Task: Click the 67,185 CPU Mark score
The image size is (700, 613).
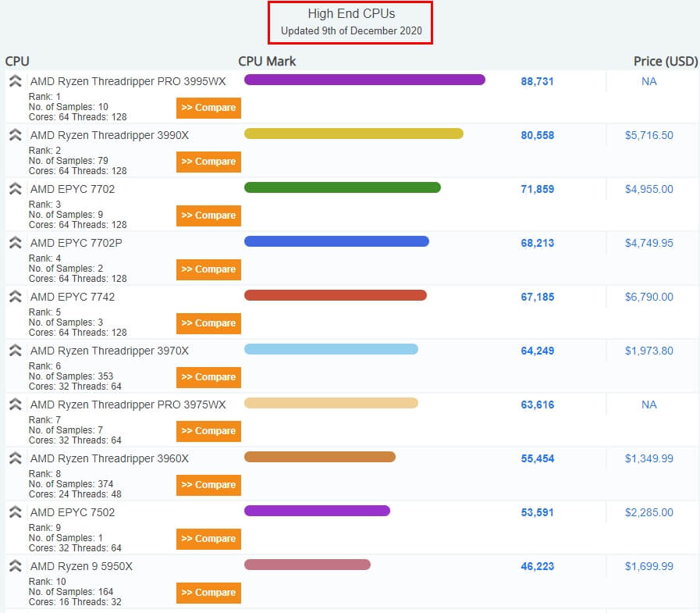Action: (x=537, y=297)
